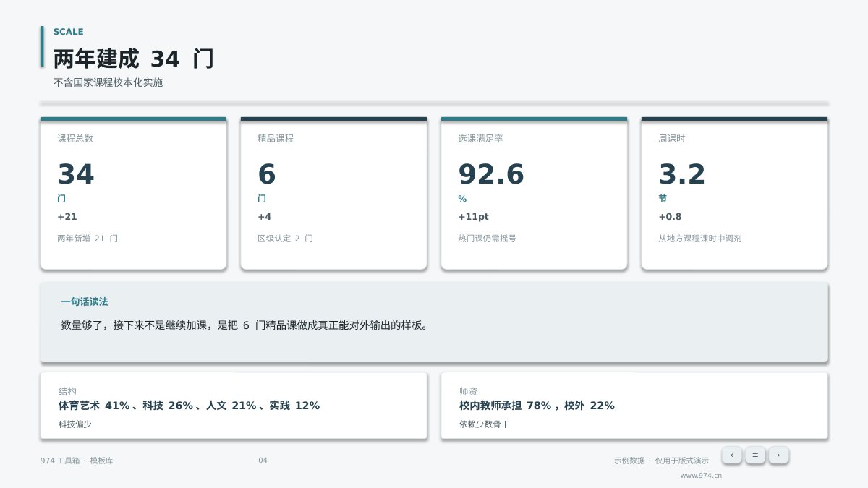Select the note 从地方课程课时中调剂
This screenshot has width=868, height=488.
(700, 239)
